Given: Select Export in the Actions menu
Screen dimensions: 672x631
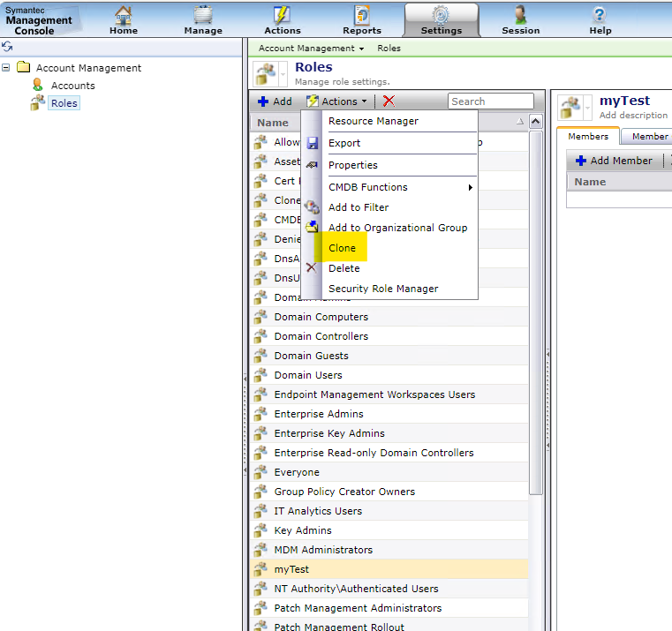Looking at the screenshot, I should pyautogui.click(x=344, y=143).
